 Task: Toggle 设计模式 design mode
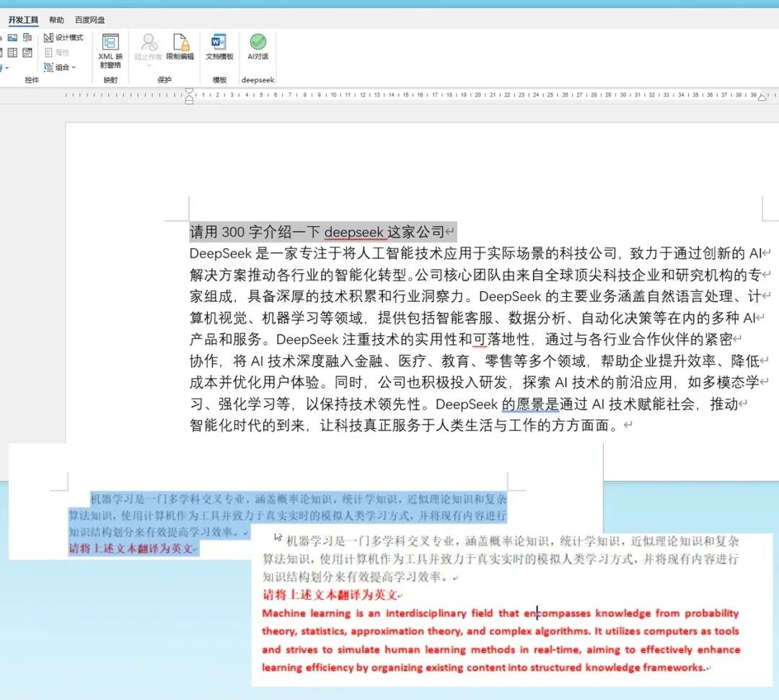tap(63, 37)
